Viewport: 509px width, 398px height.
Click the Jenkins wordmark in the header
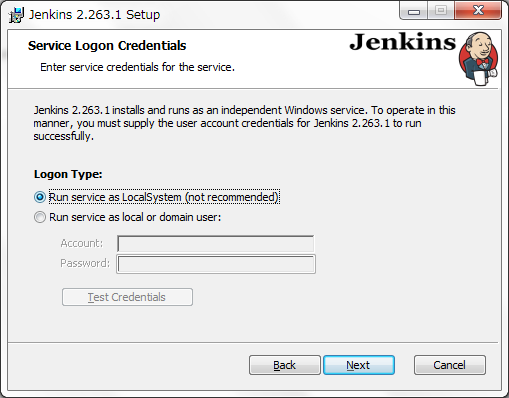tap(403, 42)
